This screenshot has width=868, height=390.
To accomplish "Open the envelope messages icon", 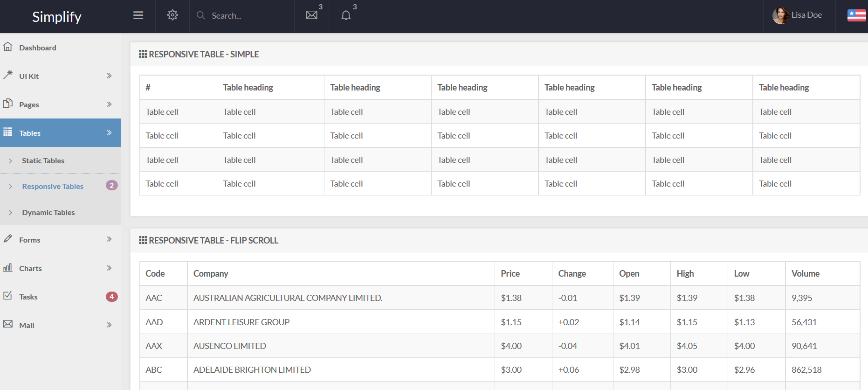I will click(x=311, y=15).
